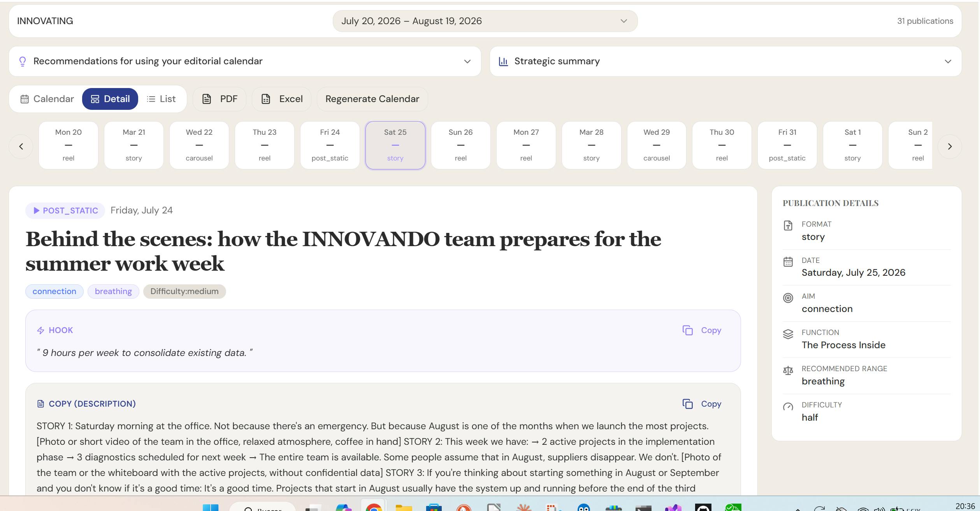Open the Wed 22 carousel day card

[199, 145]
